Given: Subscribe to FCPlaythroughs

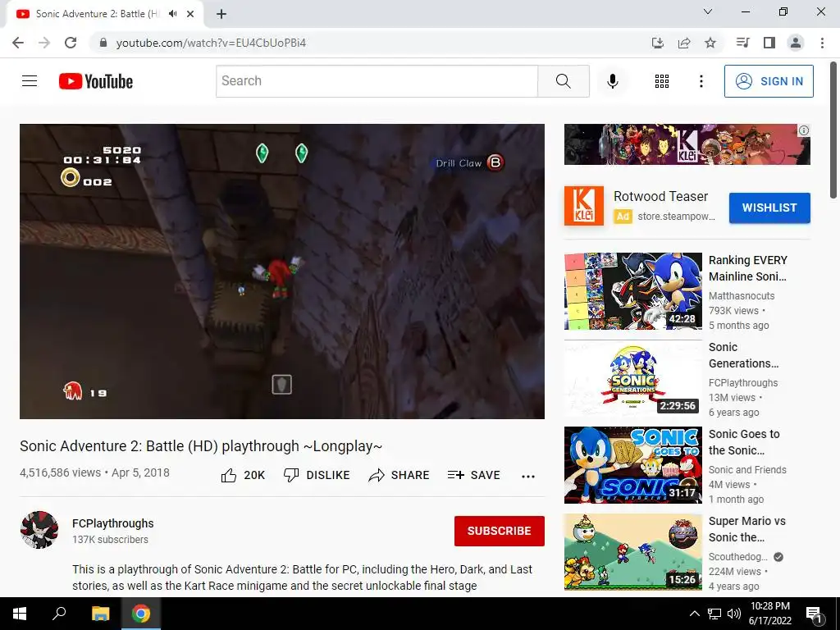Looking at the screenshot, I should pos(500,531).
